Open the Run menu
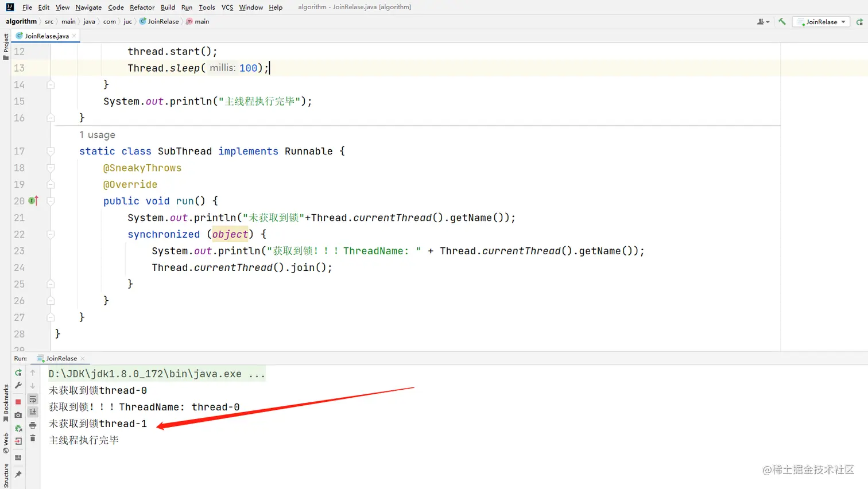This screenshot has width=868, height=489. (x=187, y=7)
